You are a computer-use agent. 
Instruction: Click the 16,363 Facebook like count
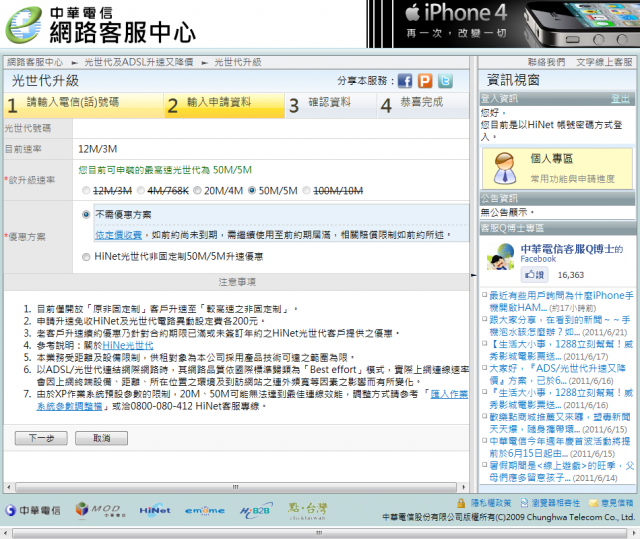pos(571,275)
